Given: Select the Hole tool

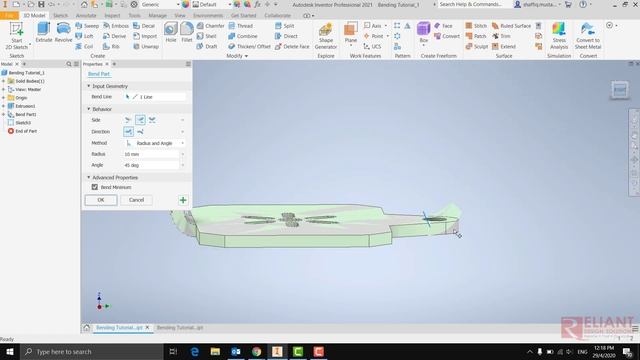Looking at the screenshot, I should pyautogui.click(x=171, y=33).
